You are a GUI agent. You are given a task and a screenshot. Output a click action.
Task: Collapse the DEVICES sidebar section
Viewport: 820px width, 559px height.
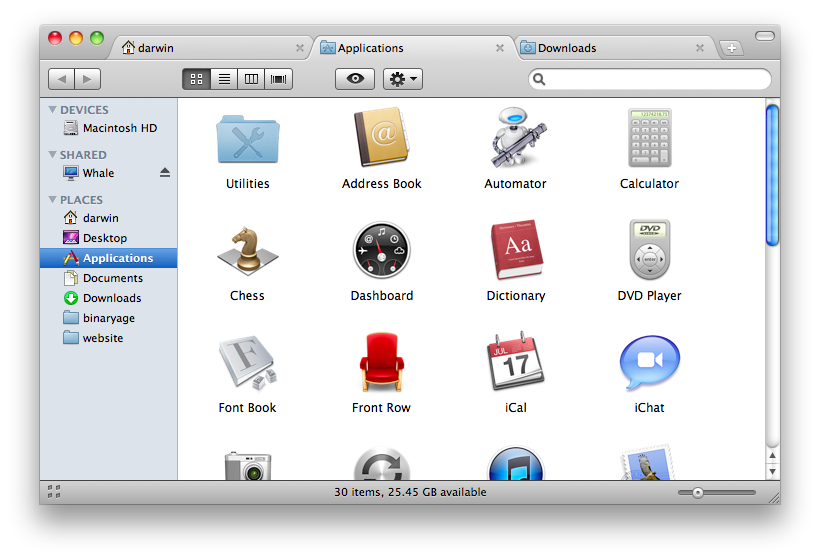[x=52, y=110]
